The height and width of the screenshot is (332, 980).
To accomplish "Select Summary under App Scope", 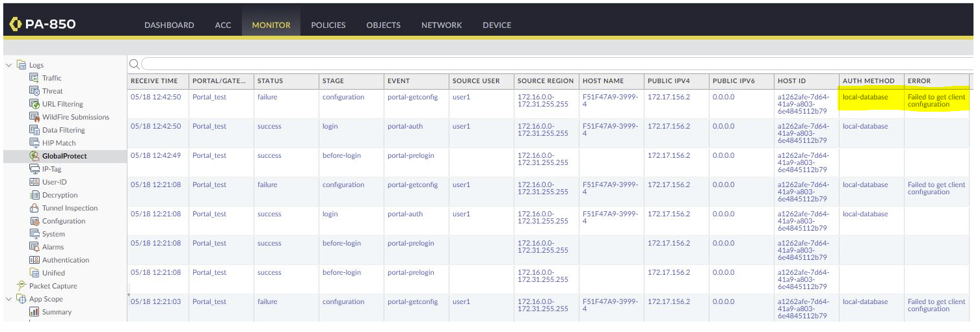I will tap(57, 312).
